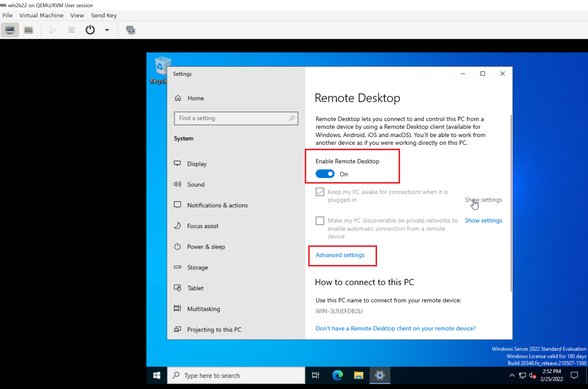The image size is (588, 389).
Task: Show hidden tray icons chevron
Action: 512,375
